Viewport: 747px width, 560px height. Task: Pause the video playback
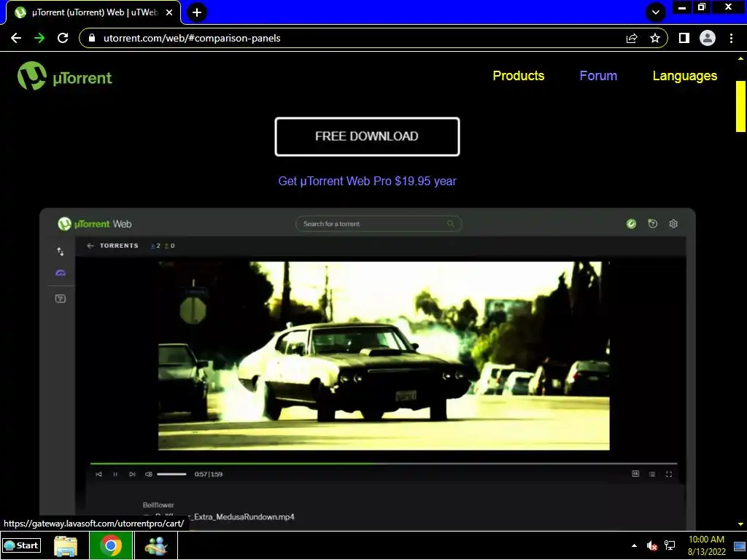tap(115, 474)
